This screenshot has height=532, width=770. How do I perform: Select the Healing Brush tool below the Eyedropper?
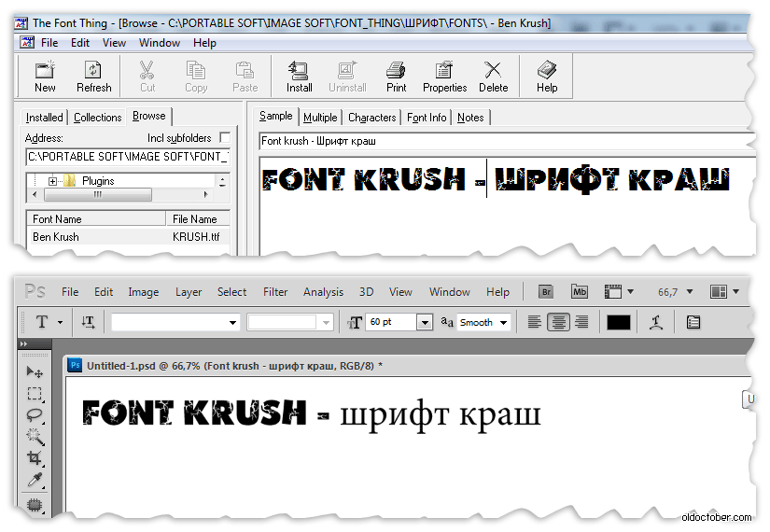(x=35, y=504)
